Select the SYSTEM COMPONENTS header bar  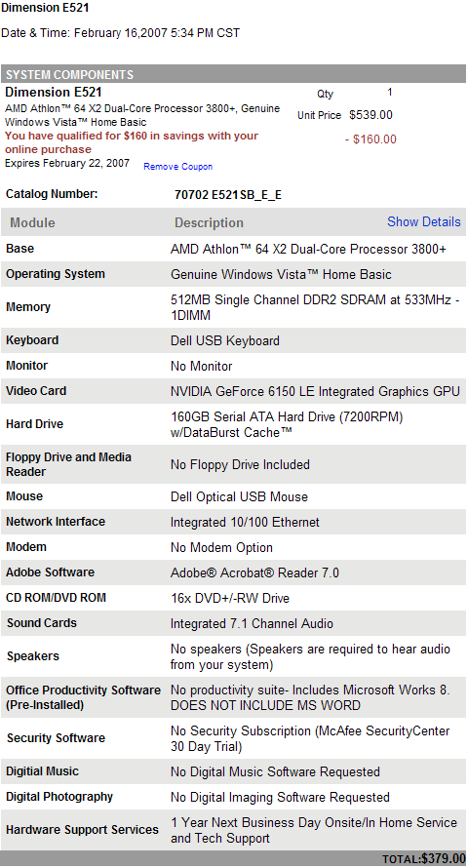[233, 74]
